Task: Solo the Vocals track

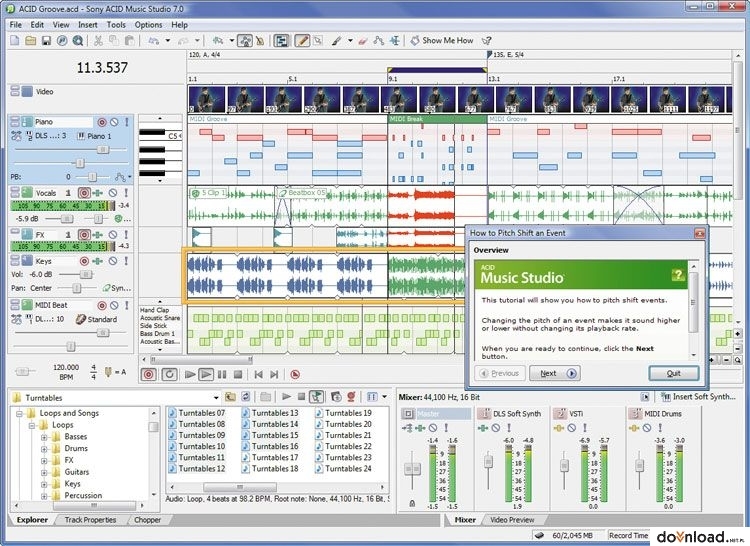Action: point(126,193)
